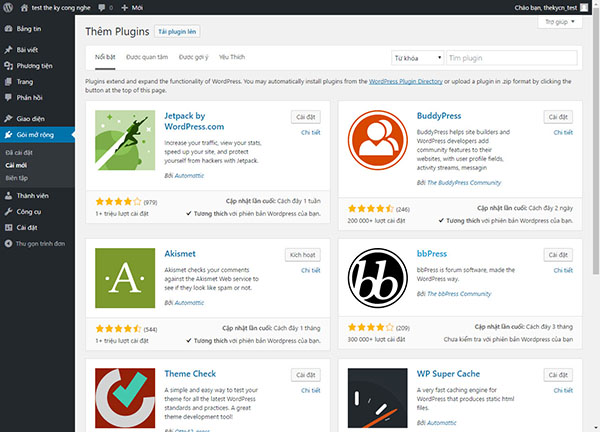This screenshot has width=600, height=432.
Task: Open Chi tiết details for bbPress
Action: coord(563,270)
